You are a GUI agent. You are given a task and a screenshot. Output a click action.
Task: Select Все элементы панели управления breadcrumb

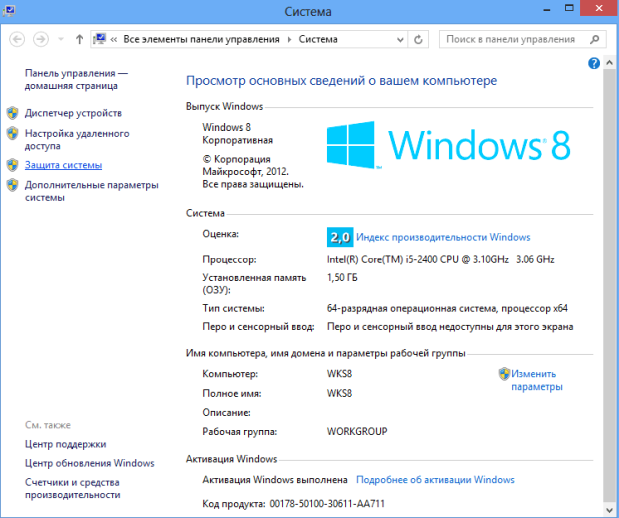point(201,39)
